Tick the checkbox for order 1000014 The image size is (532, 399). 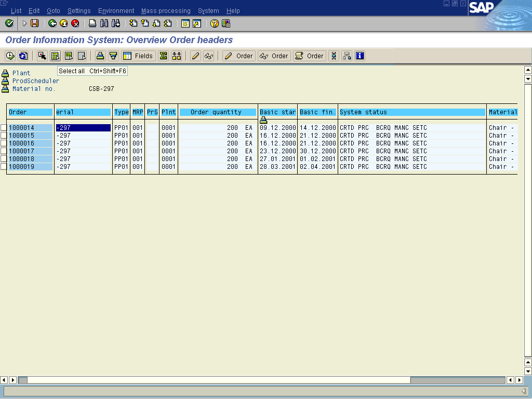coord(4,128)
